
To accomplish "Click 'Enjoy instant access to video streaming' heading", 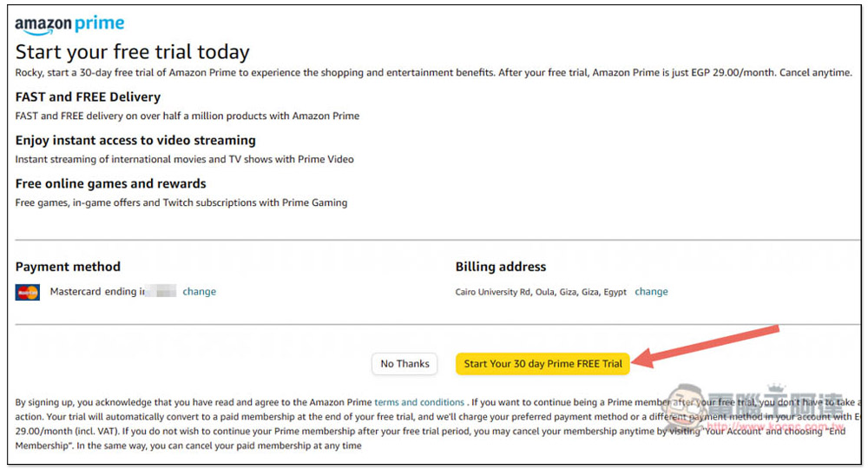I will pos(135,140).
